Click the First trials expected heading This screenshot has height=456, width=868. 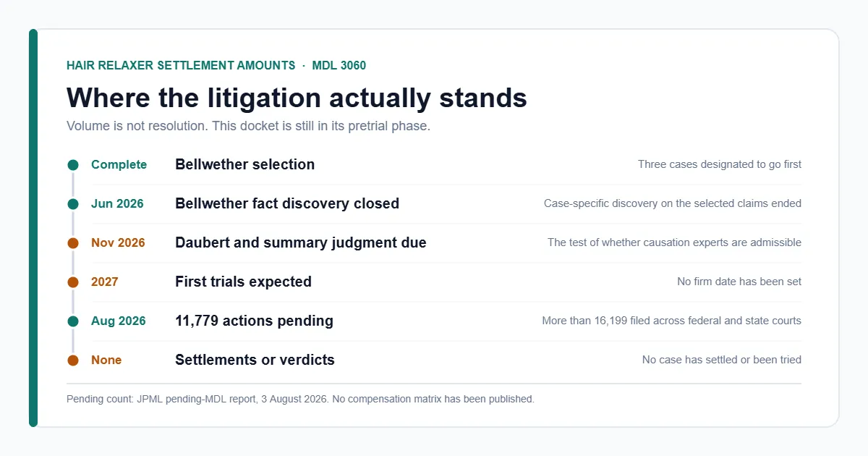coord(243,282)
